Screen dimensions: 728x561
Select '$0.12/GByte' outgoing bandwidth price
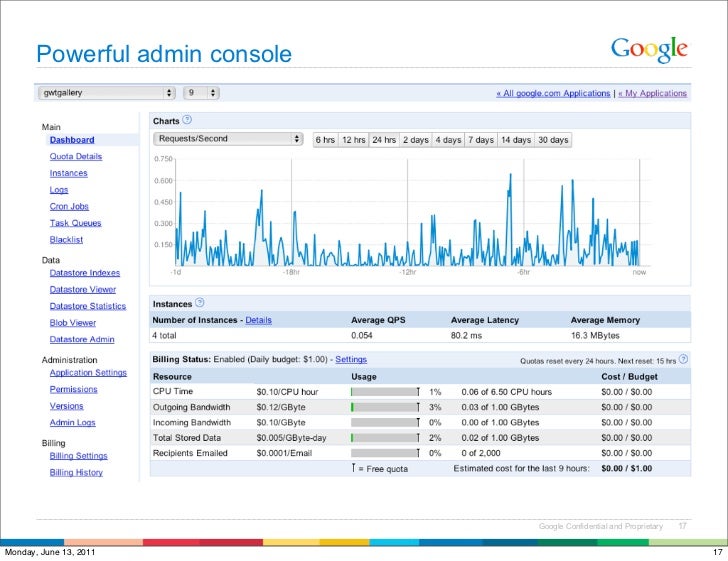tap(281, 407)
